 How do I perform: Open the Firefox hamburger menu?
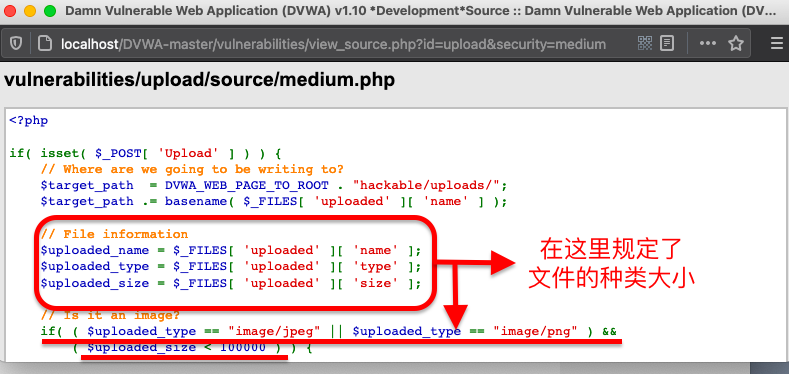pos(776,43)
